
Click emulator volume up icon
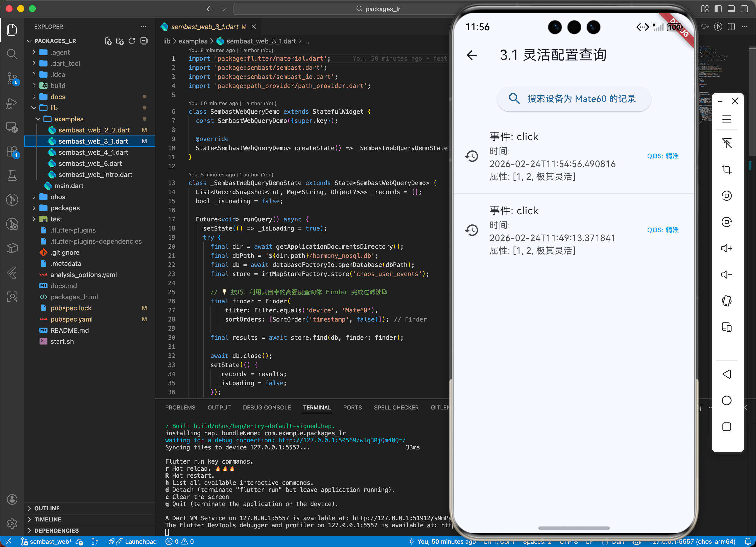pyautogui.click(x=726, y=248)
